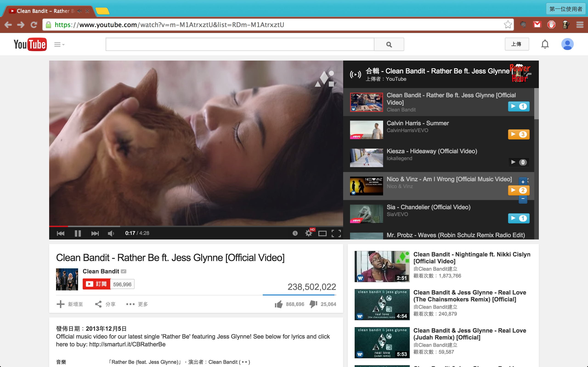
Task: Open Nightingale ft. Nikki Cislyn thumbnail
Action: (x=382, y=266)
